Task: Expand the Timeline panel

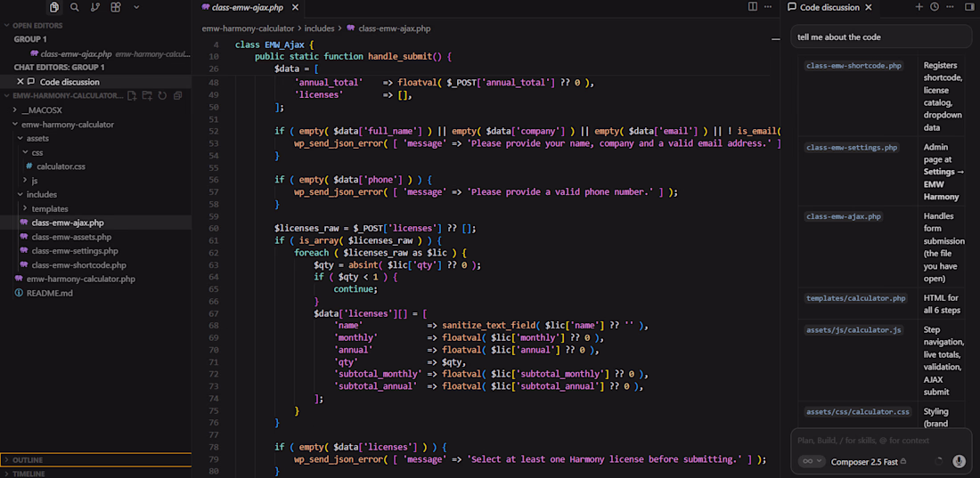Action: pyautogui.click(x=95, y=473)
